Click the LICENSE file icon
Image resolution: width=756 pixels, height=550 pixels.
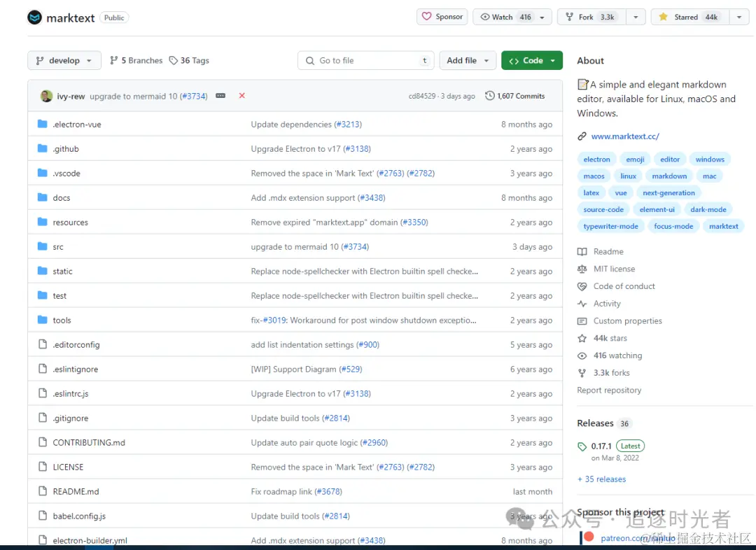pos(43,467)
